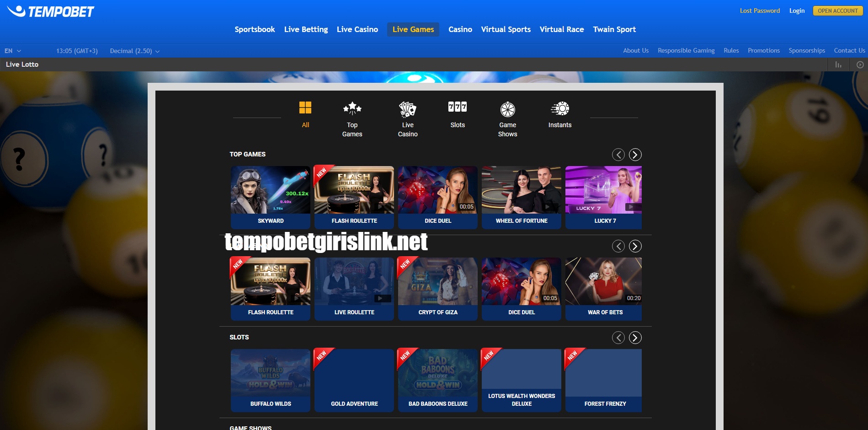This screenshot has height=430, width=868.
Task: Click the Live Lotto title text
Action: click(x=22, y=64)
